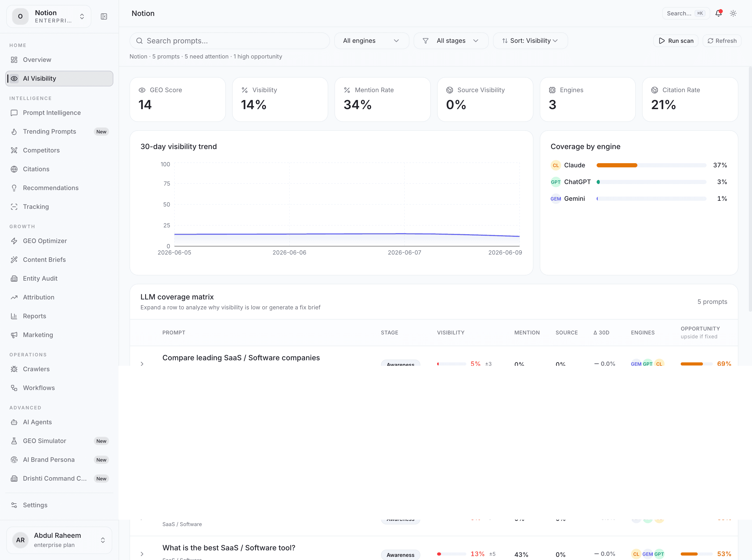Image resolution: width=752 pixels, height=560 pixels.
Task: Click the Drishti Command Center icon
Action: pos(14,479)
